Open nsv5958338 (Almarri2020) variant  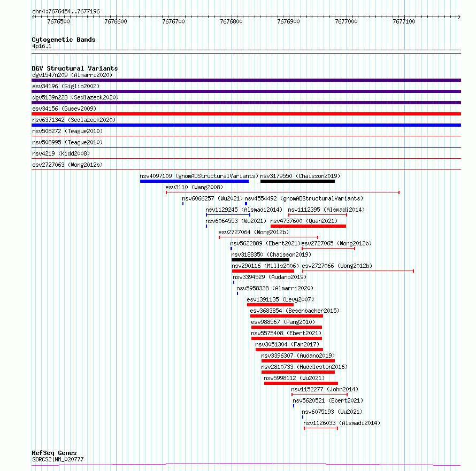pyautogui.click(x=275, y=288)
